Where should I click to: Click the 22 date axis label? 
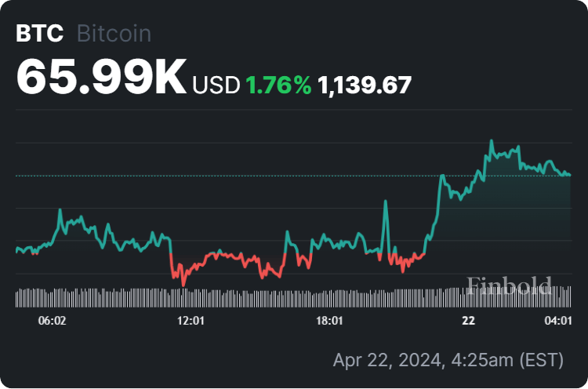(x=469, y=322)
